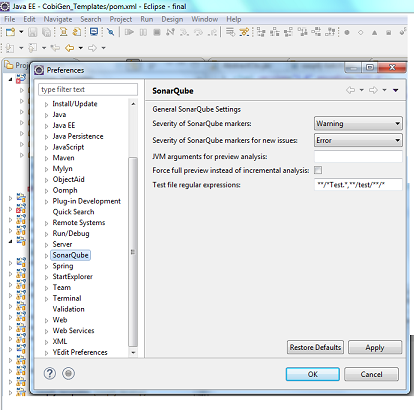Click the Help question mark icon
The image size is (414, 410).
tap(50, 373)
